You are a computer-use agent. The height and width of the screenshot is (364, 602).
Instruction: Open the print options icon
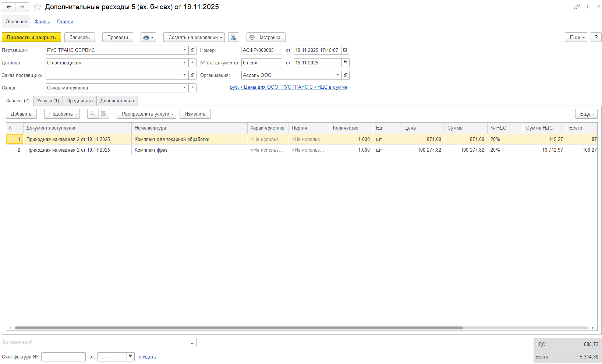[x=148, y=37]
